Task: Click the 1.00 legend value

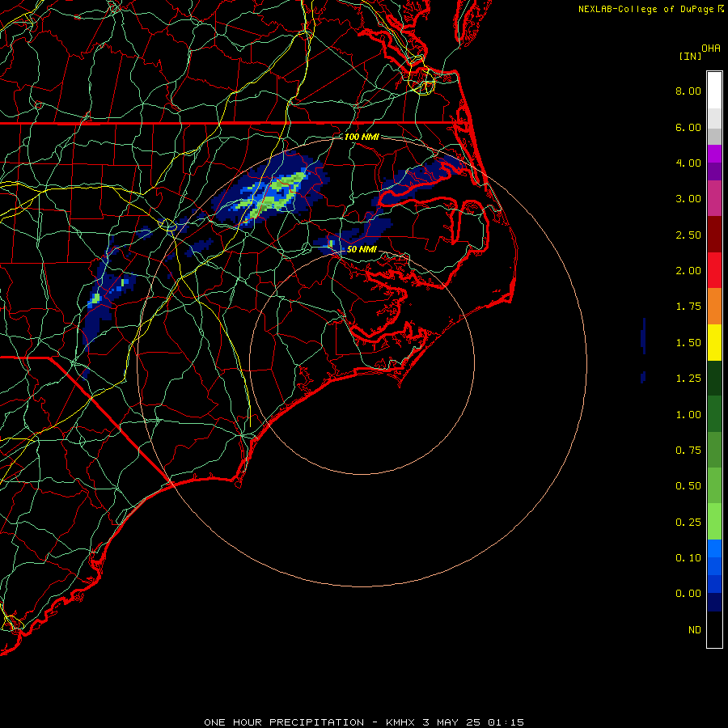Action: (x=688, y=415)
